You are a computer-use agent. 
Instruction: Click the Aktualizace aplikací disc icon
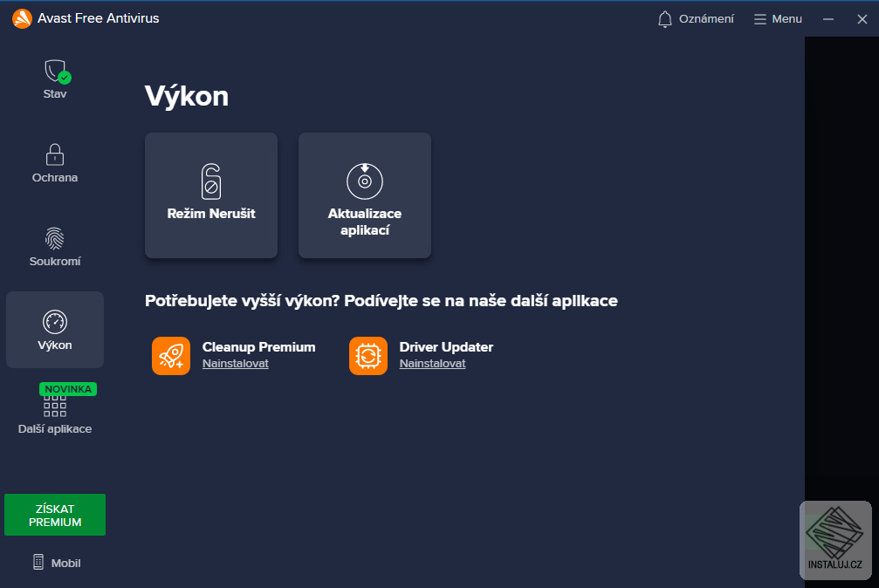click(x=365, y=181)
